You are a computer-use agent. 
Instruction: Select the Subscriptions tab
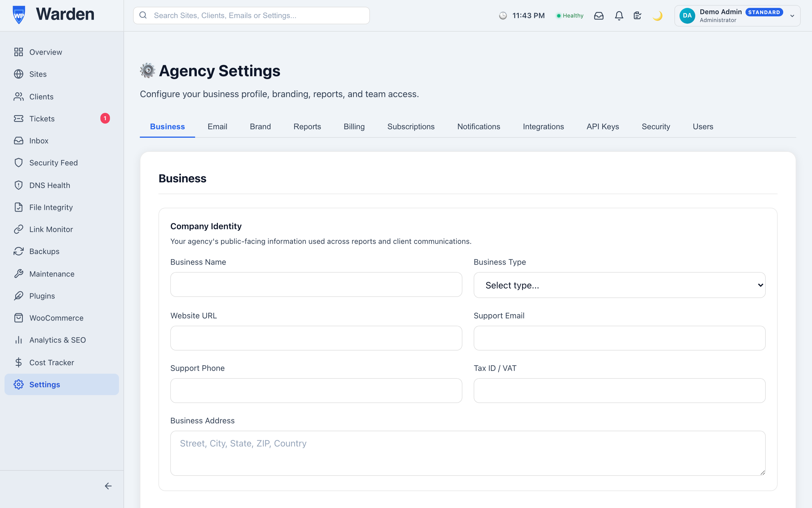pyautogui.click(x=411, y=126)
